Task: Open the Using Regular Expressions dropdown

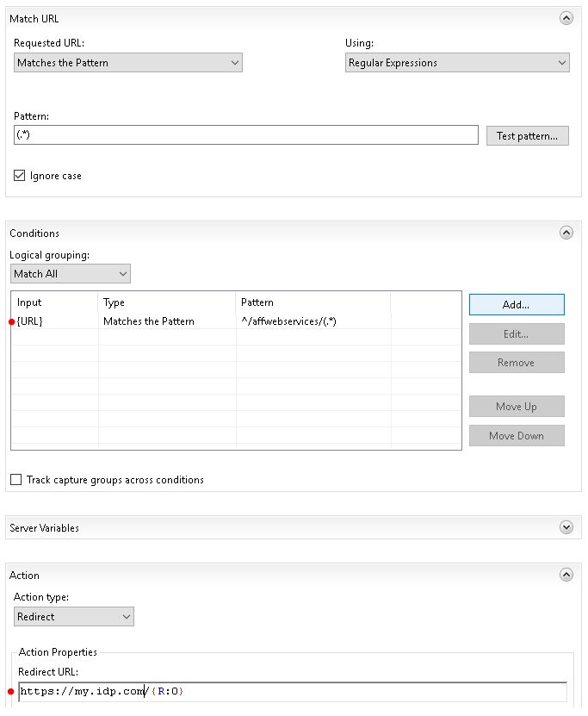Action: click(x=457, y=63)
